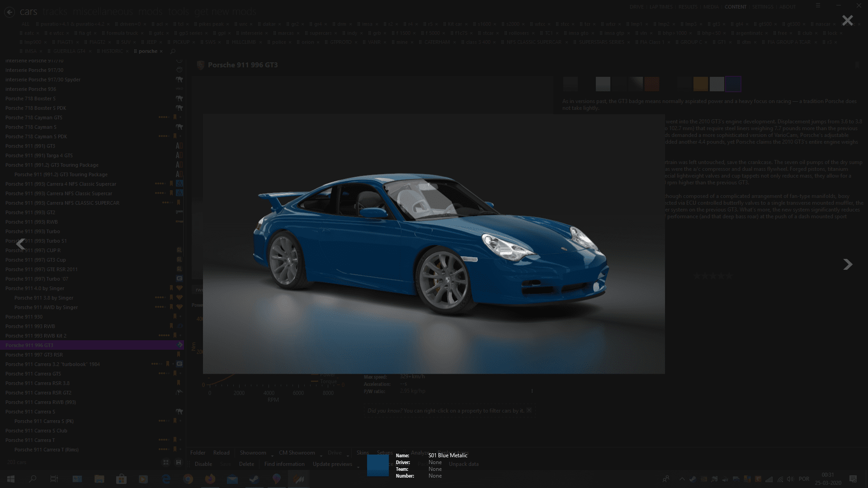868x488 pixels.
Task: Open the ABOUT menu
Action: coord(788,7)
